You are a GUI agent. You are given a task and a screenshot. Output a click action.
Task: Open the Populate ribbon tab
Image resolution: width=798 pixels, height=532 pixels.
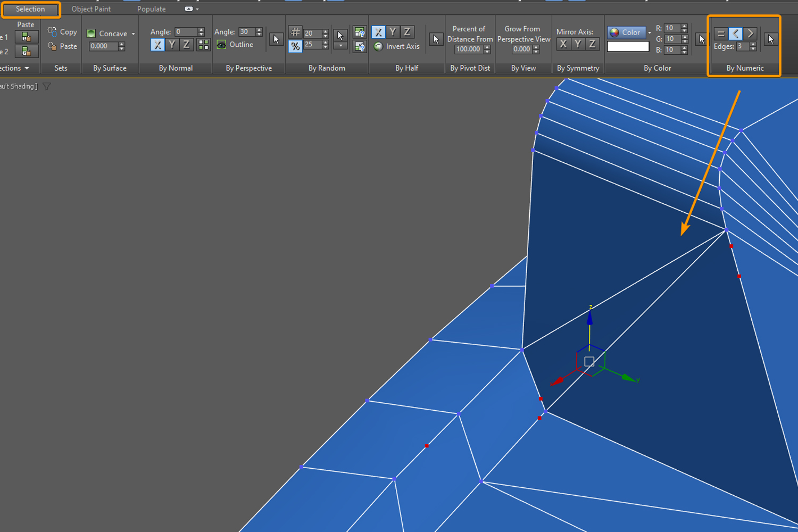151,9
